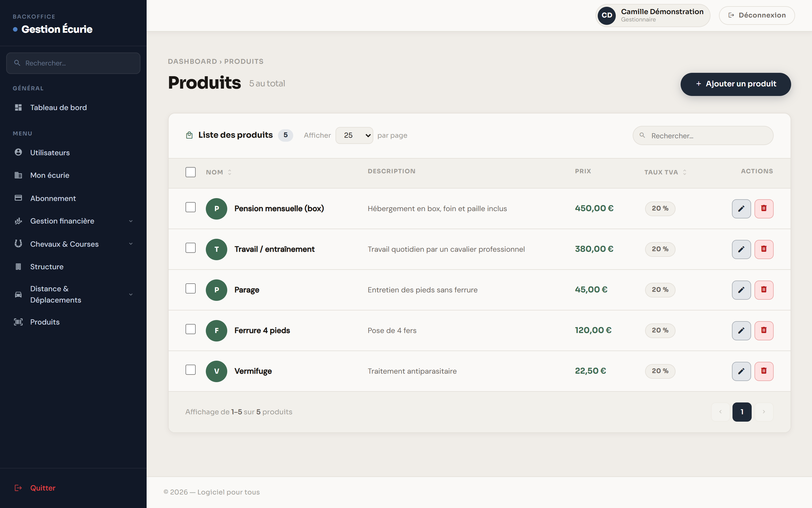This screenshot has width=812, height=508.
Task: Click the Liste des produits bag icon
Action: coord(189,135)
